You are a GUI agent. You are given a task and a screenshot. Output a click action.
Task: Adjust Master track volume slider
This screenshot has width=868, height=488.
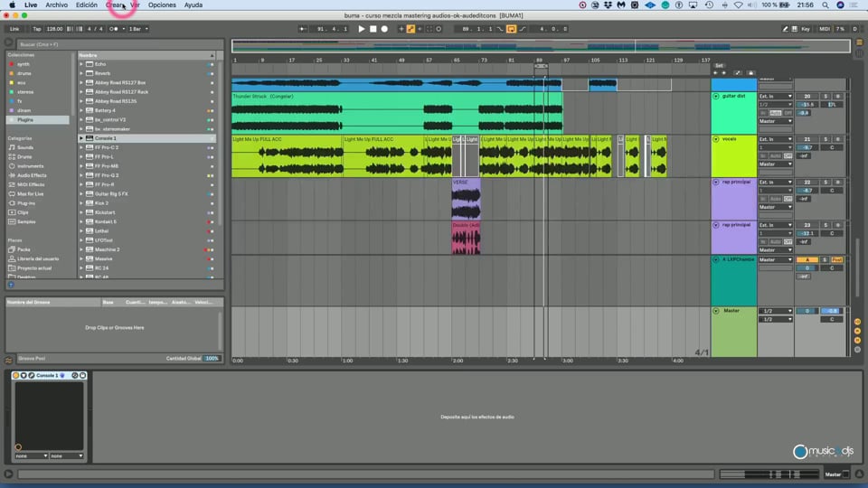point(807,311)
